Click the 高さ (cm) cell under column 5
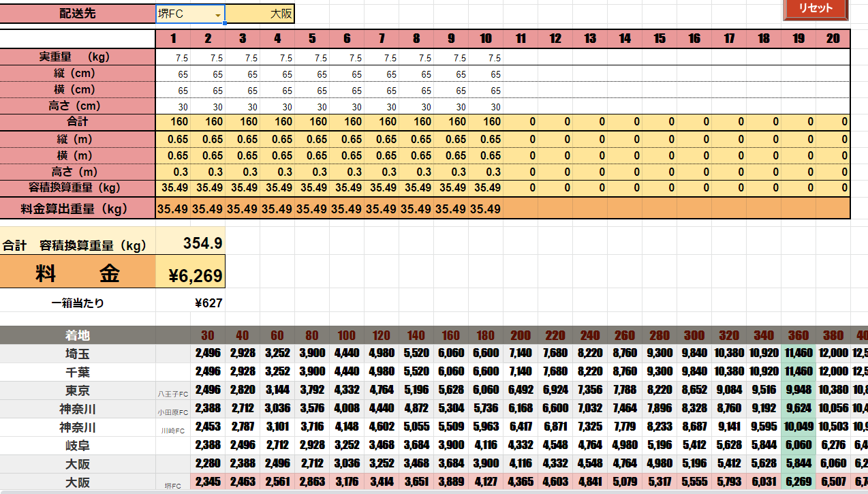The height and width of the screenshot is (494, 868). coord(312,107)
